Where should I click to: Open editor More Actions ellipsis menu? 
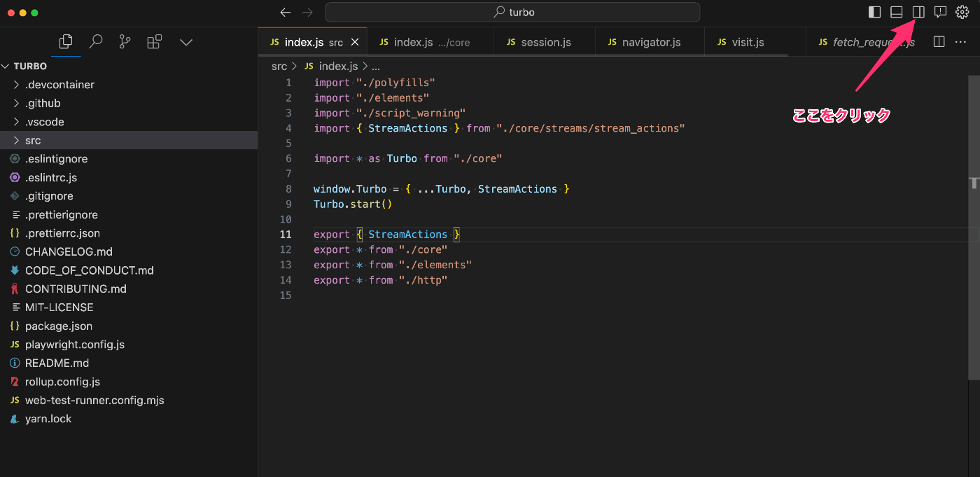(960, 42)
